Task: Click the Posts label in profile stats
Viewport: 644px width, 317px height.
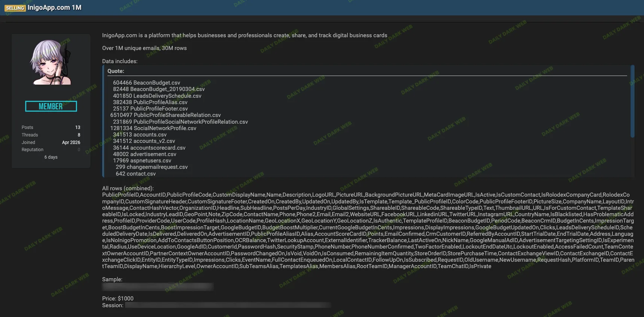Action: pos(27,127)
